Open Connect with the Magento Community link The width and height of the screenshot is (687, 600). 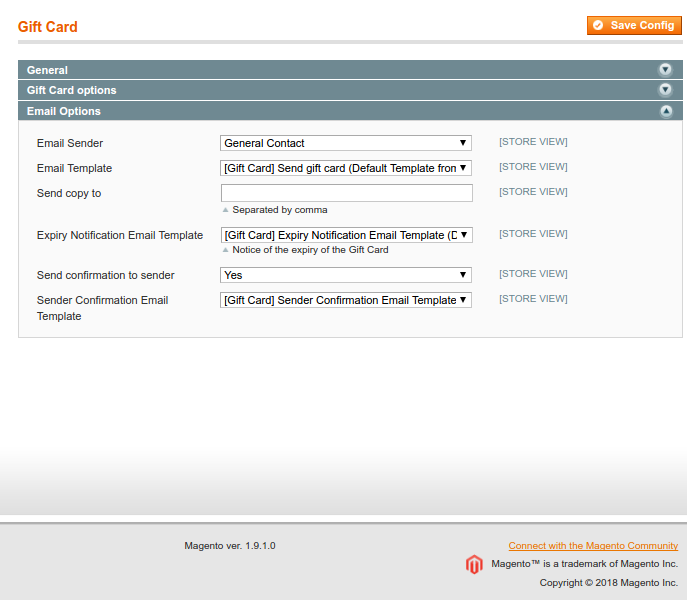tap(593, 546)
